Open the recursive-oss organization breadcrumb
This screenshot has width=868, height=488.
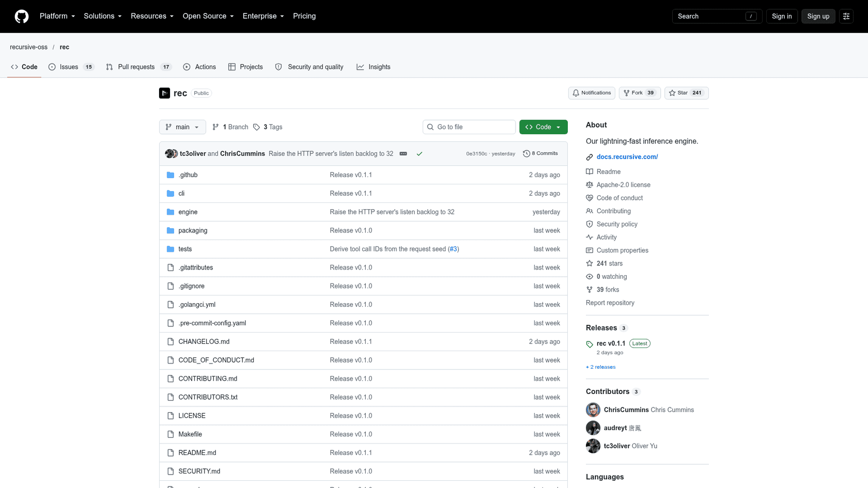pyautogui.click(x=28, y=47)
